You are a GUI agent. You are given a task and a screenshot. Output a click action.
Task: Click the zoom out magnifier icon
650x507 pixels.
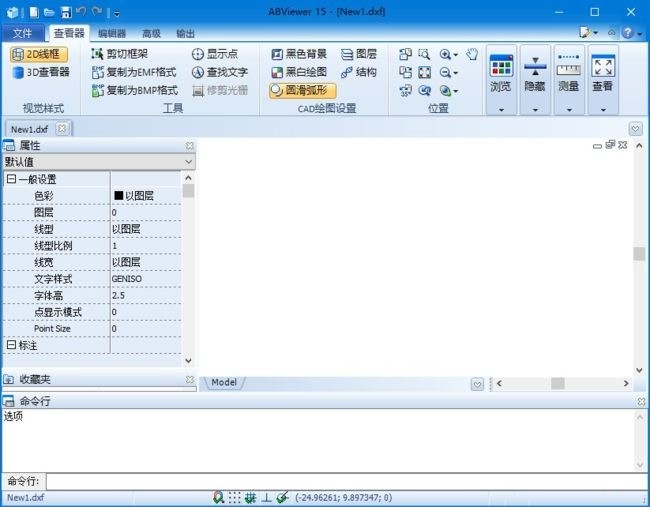click(x=445, y=73)
